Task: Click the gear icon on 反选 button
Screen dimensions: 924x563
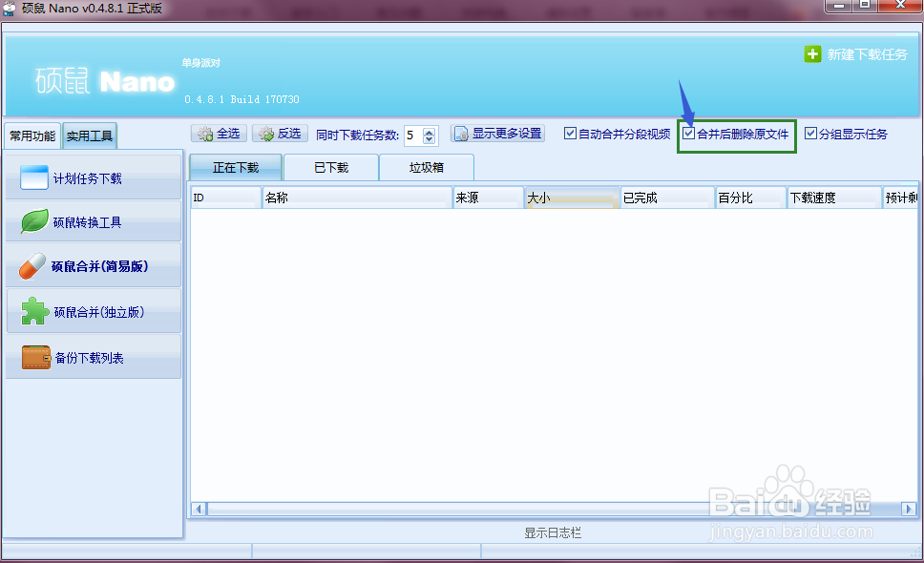Action: coord(266,135)
